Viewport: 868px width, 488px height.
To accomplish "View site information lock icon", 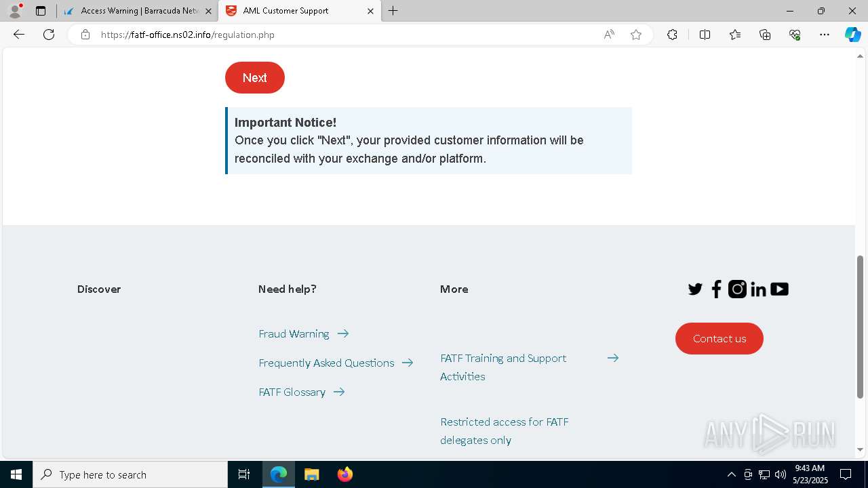I will click(x=85, y=35).
